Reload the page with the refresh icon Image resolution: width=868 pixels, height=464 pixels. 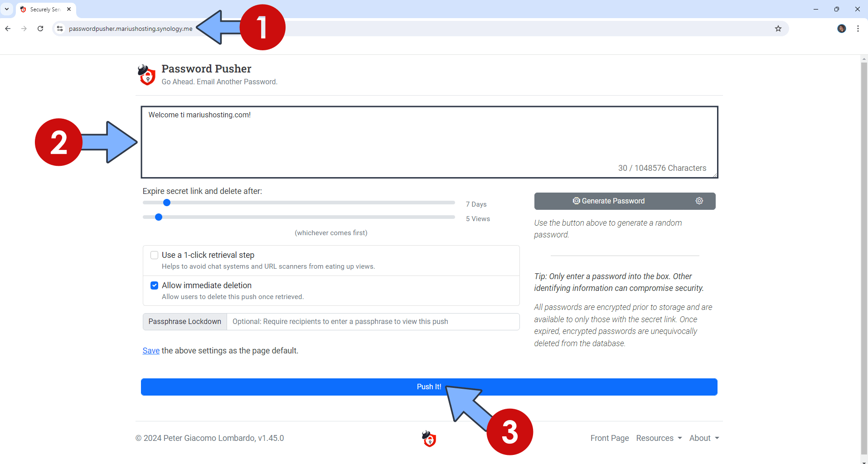point(40,29)
